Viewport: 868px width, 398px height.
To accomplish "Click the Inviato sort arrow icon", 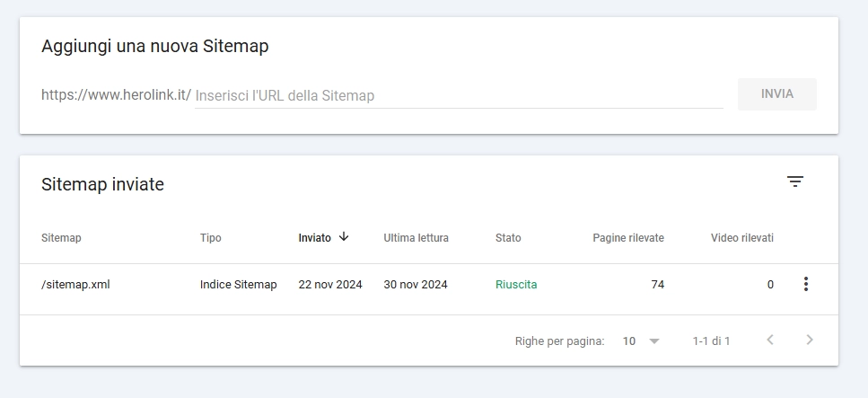I will pyautogui.click(x=344, y=236).
